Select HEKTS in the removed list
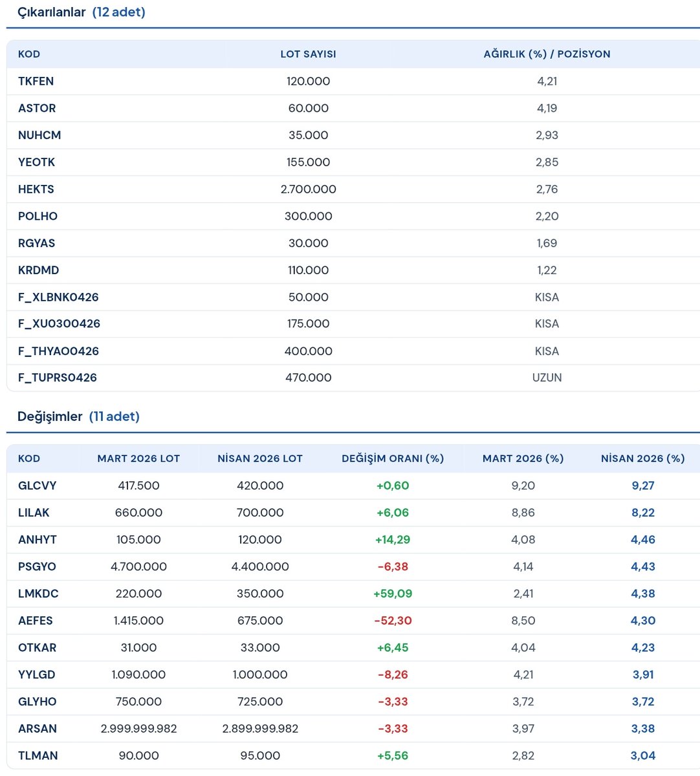 coord(36,189)
